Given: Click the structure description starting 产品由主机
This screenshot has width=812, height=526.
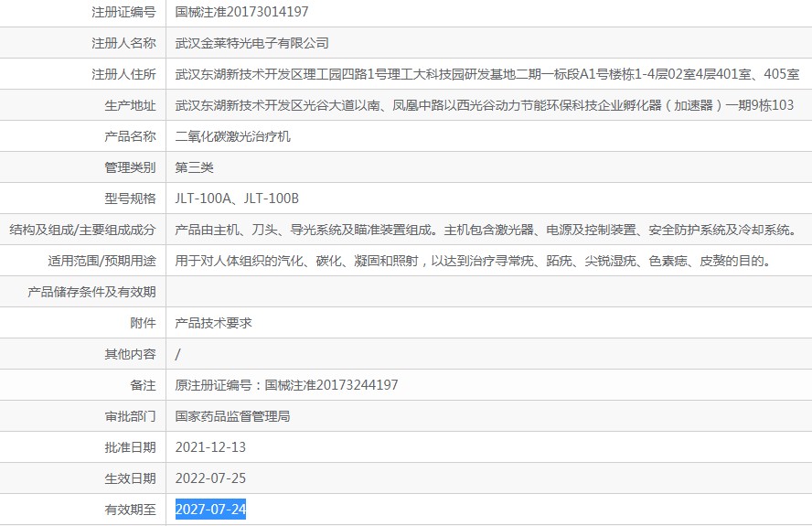Looking at the screenshot, I should pyautogui.click(x=487, y=230).
